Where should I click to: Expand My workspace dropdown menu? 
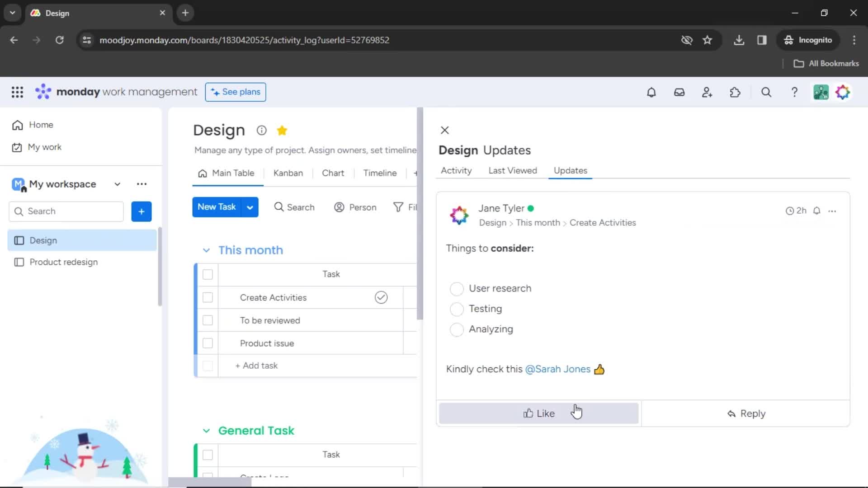click(x=118, y=183)
